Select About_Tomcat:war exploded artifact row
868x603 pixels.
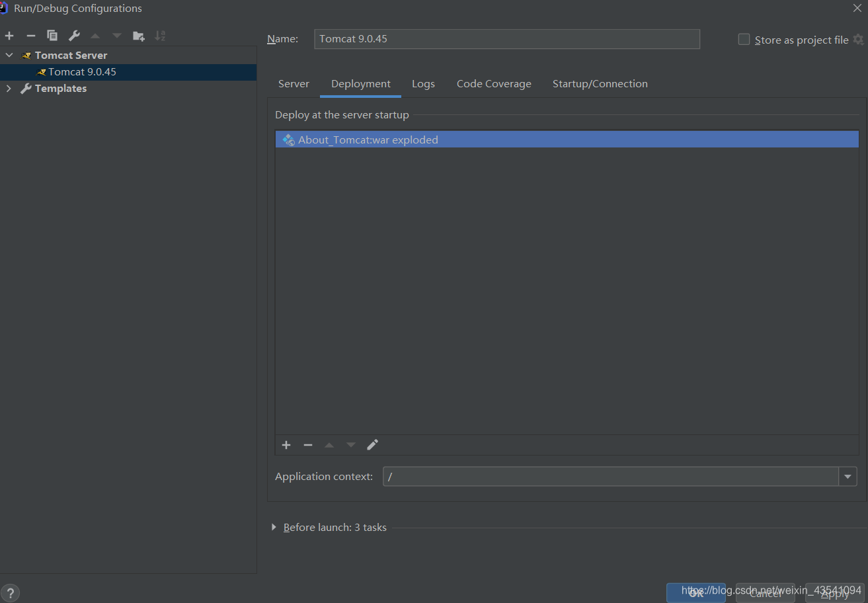pyautogui.click(x=567, y=140)
